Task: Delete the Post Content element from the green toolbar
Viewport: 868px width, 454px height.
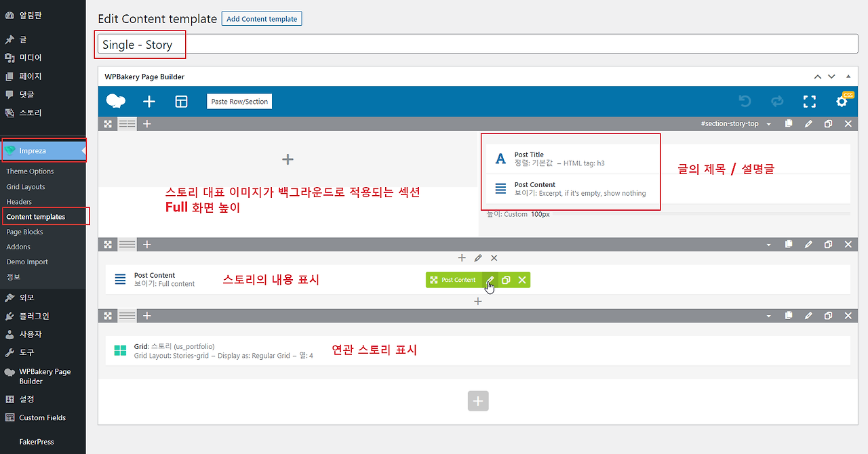Action: point(522,280)
